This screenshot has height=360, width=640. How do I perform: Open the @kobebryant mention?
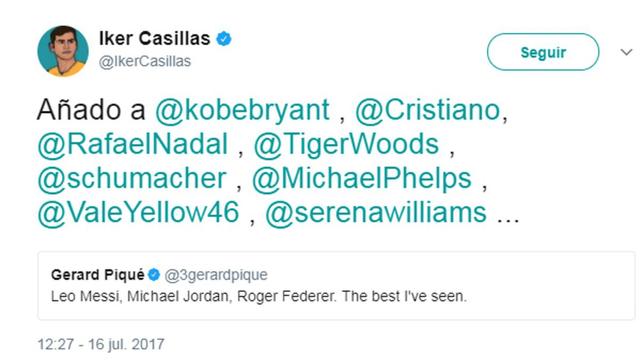[242, 110]
